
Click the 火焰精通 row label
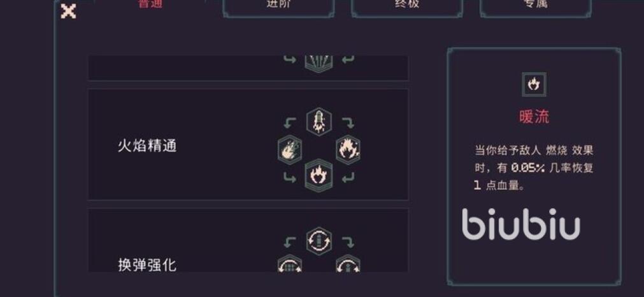tap(147, 146)
